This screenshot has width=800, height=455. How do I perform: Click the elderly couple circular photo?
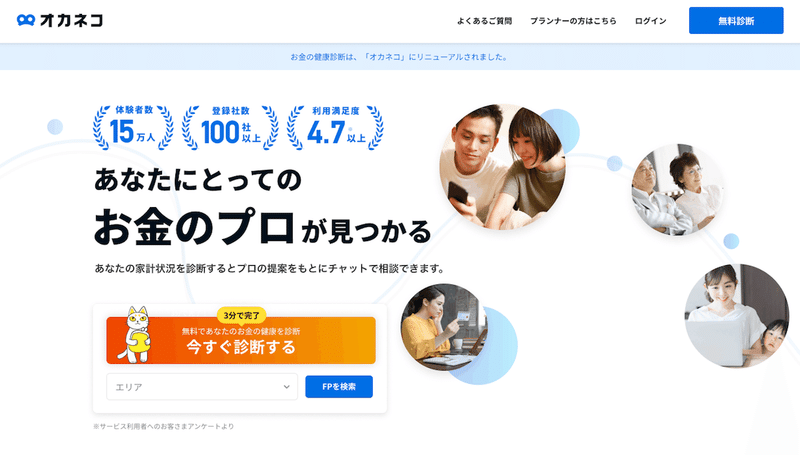click(x=677, y=190)
